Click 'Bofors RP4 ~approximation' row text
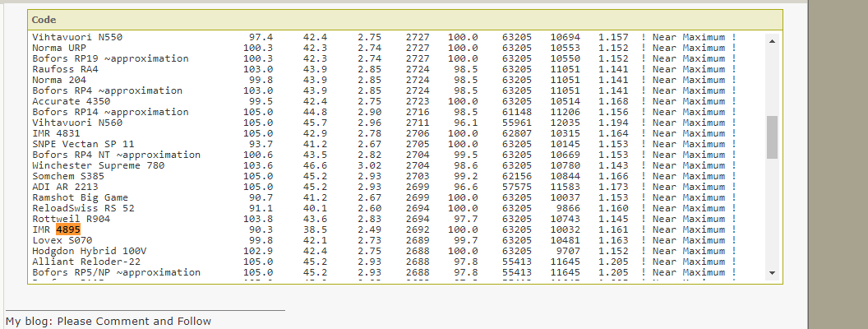Image resolution: width=868 pixels, height=329 pixels. [x=107, y=90]
